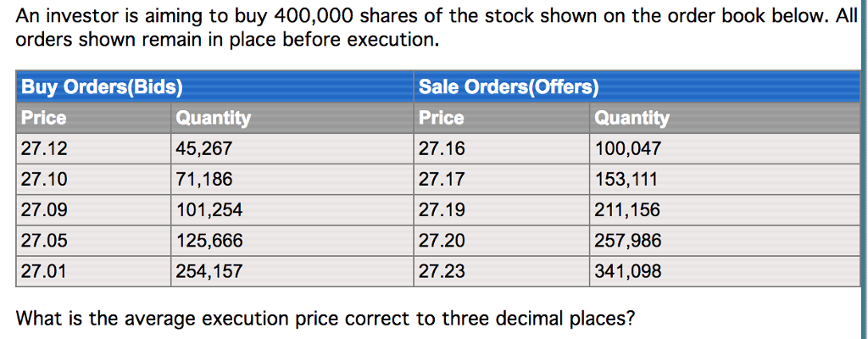This screenshot has width=868, height=339.
Task: Click the 27.17 offer price cell
Action: click(502, 180)
